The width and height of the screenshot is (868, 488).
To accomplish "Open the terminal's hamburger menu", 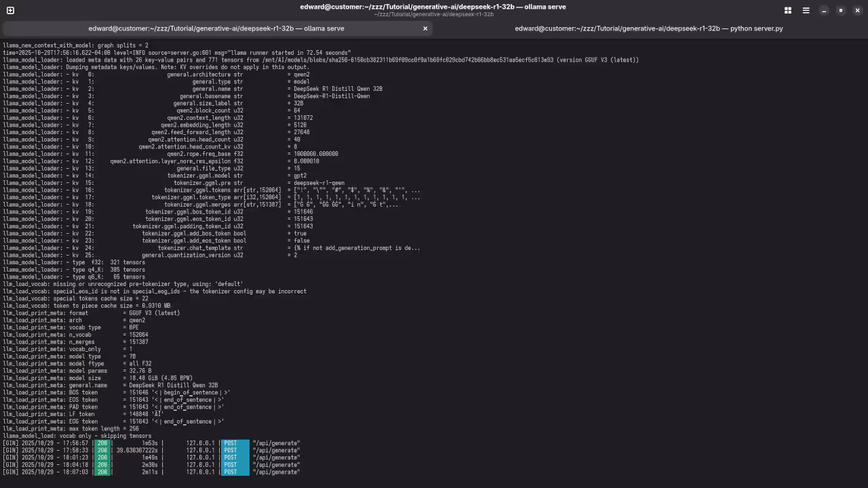I will click(x=806, y=10).
